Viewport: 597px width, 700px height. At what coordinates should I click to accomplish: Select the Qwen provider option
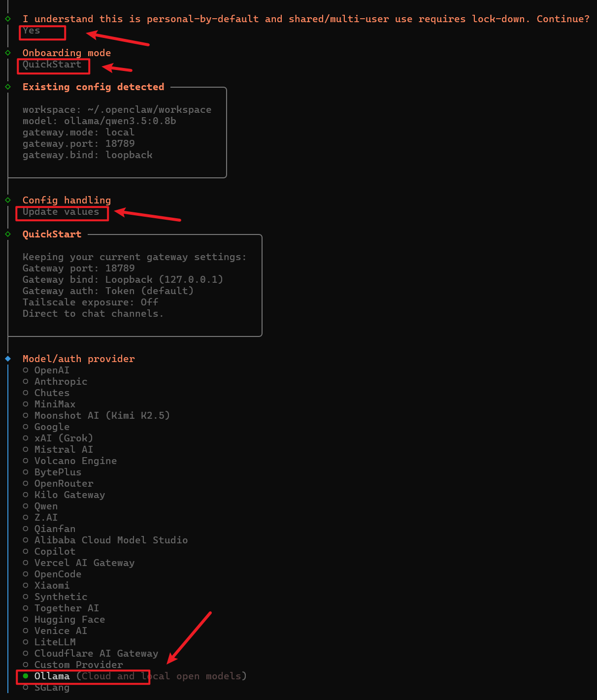[x=40, y=506]
